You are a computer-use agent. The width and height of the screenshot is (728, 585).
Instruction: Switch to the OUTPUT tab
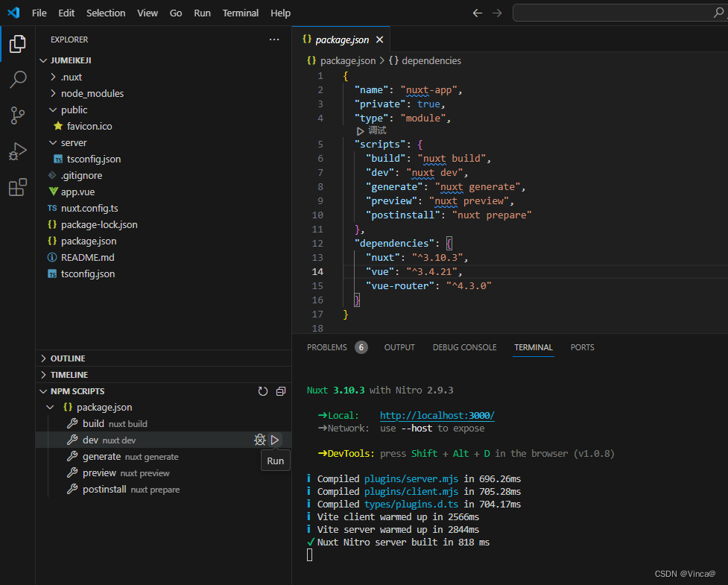pyautogui.click(x=399, y=347)
